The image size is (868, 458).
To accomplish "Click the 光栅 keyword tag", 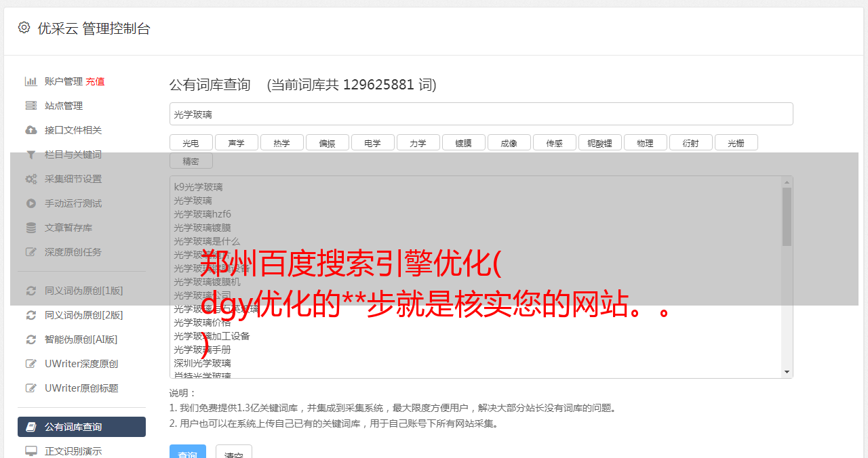I will coord(736,142).
